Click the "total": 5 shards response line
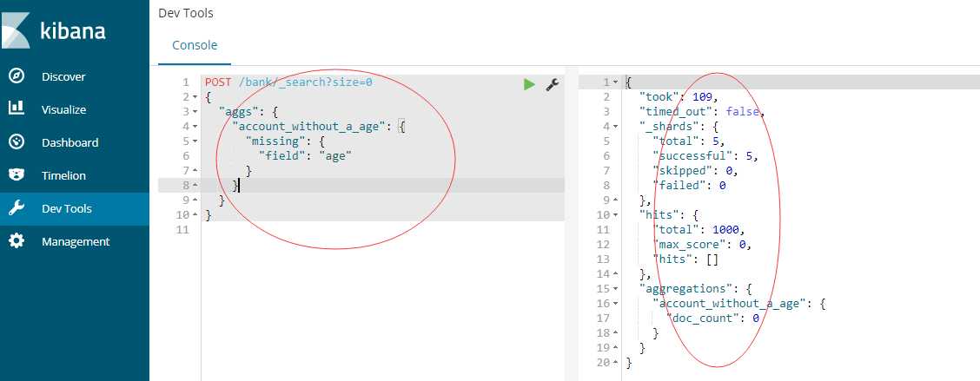The image size is (980, 381). (x=689, y=141)
